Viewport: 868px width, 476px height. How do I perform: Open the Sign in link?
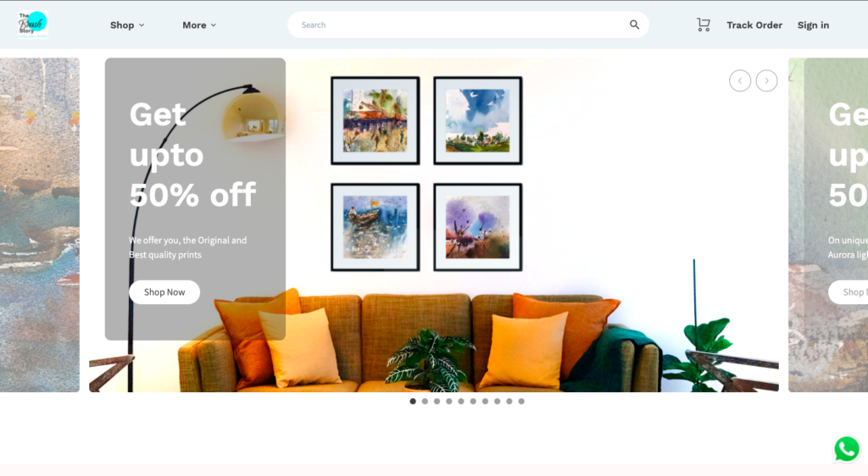coord(813,25)
